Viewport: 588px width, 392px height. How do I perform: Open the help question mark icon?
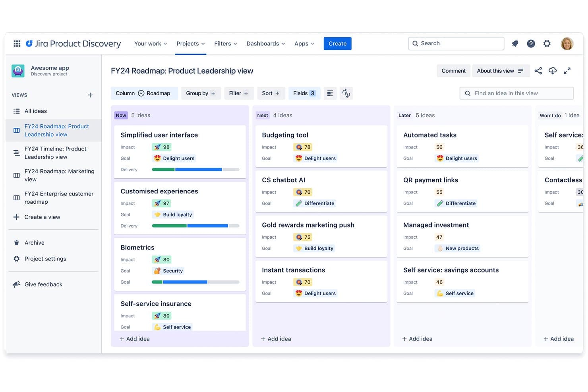click(531, 44)
